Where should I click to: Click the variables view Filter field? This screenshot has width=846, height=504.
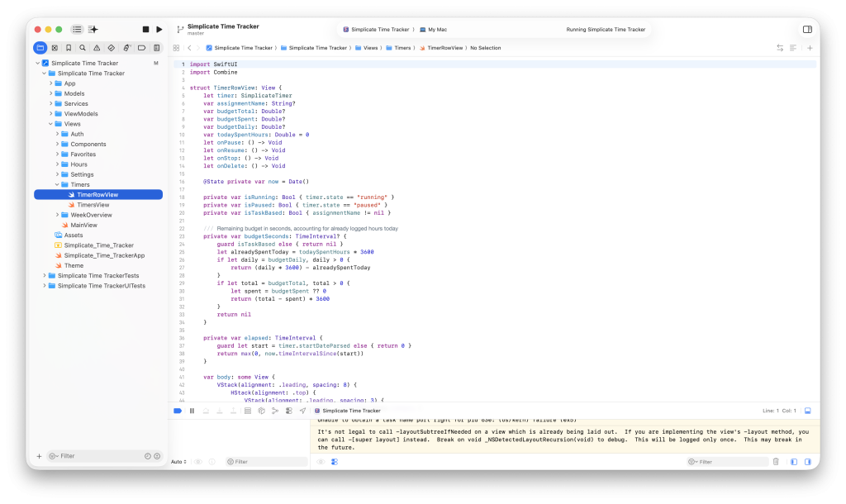point(266,461)
